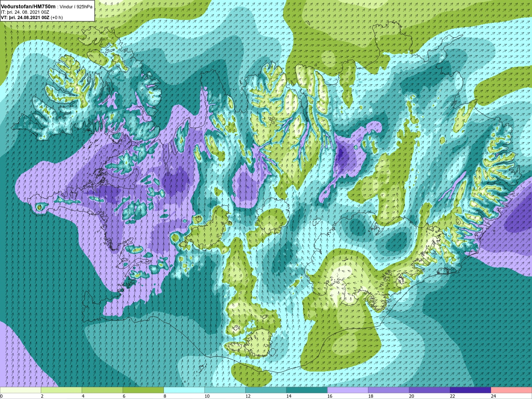Pick the yellow-green 4–6 legend swatch
The image size is (532, 399).
(x=102, y=390)
